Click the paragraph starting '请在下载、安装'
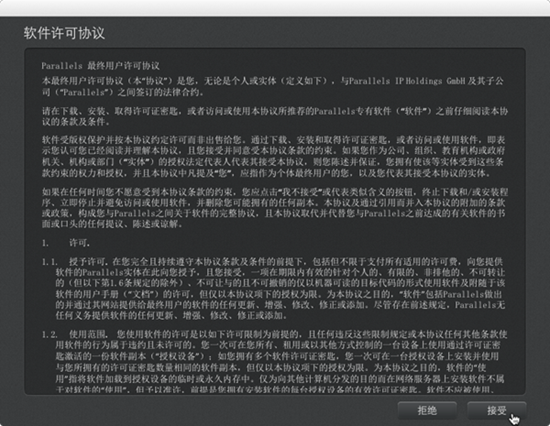Screen dimensions: 550x426 coord(275,117)
